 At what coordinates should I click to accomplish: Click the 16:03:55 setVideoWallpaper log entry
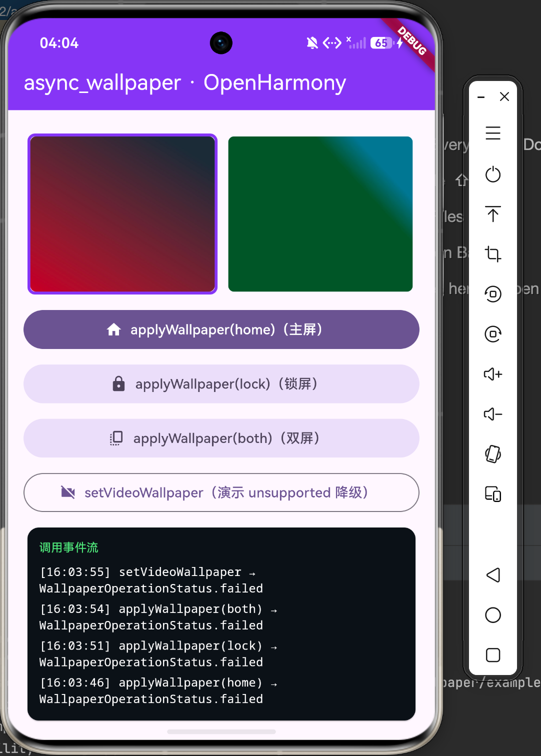point(151,580)
